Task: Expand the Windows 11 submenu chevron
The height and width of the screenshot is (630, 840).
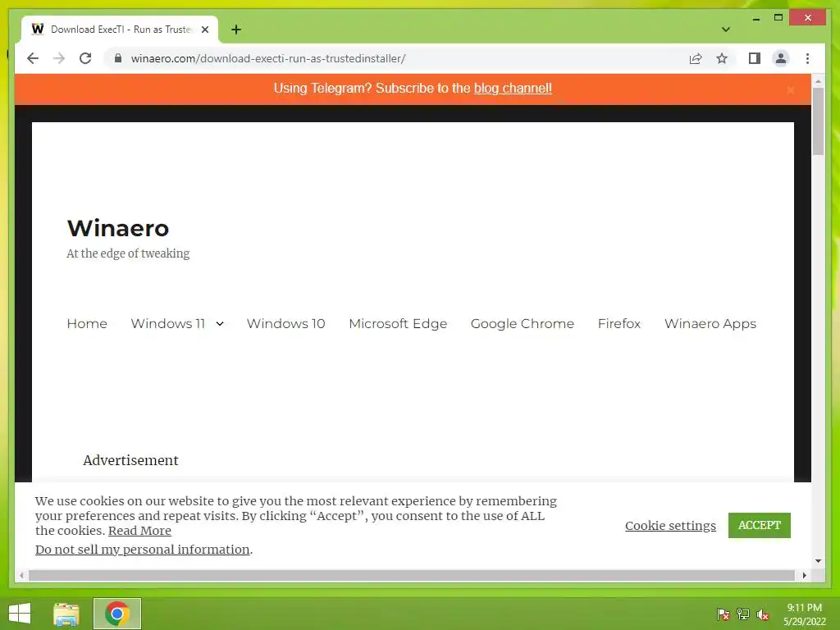Action: point(220,324)
